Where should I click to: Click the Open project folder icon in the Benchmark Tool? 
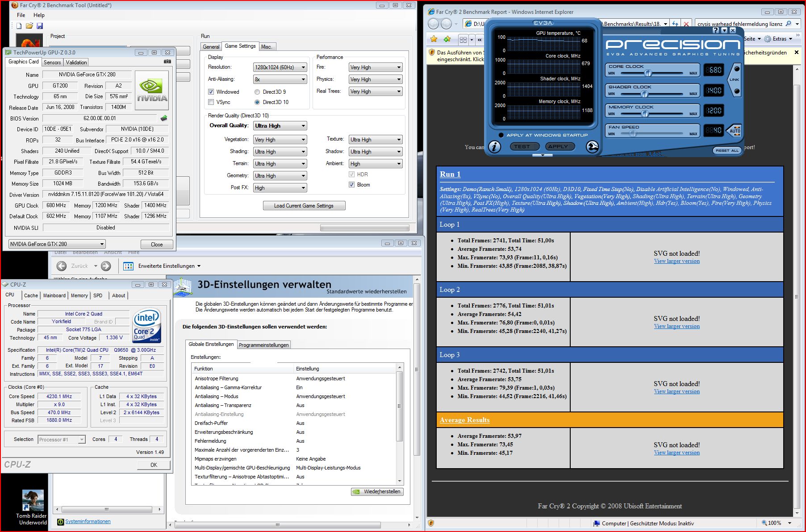tap(29, 26)
